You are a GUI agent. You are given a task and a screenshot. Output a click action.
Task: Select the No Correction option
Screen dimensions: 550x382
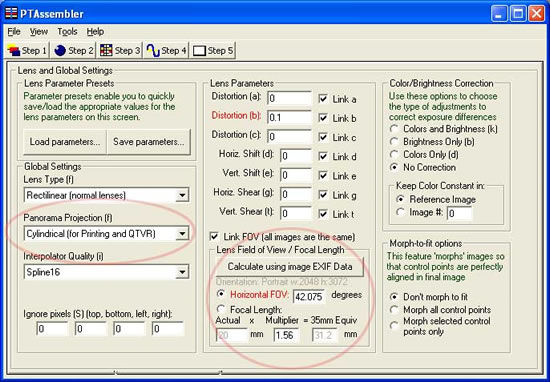(394, 168)
